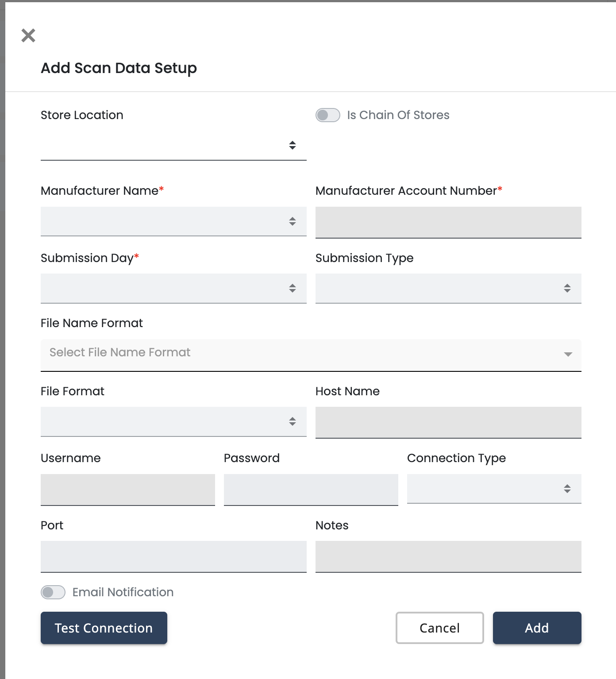Open the File Format dropdown

pyautogui.click(x=173, y=421)
